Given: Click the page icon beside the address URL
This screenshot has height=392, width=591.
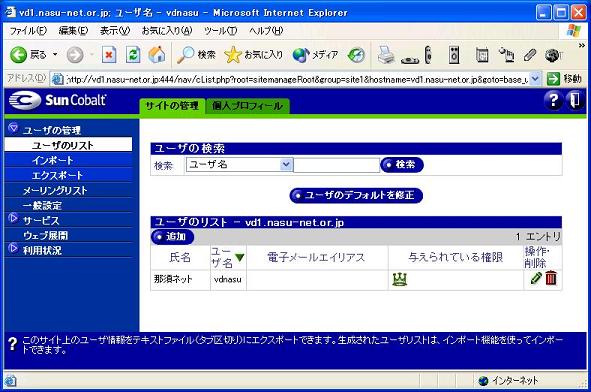Looking at the screenshot, I should [57, 79].
